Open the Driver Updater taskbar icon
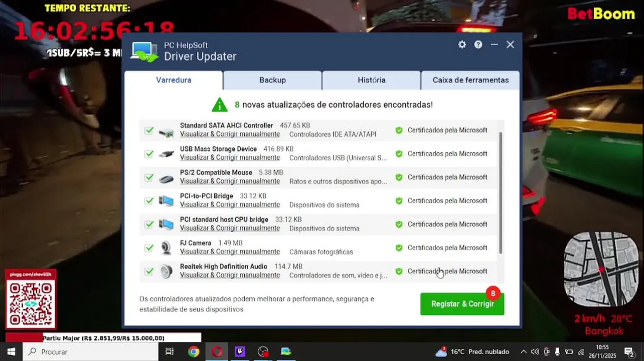 tap(286, 352)
